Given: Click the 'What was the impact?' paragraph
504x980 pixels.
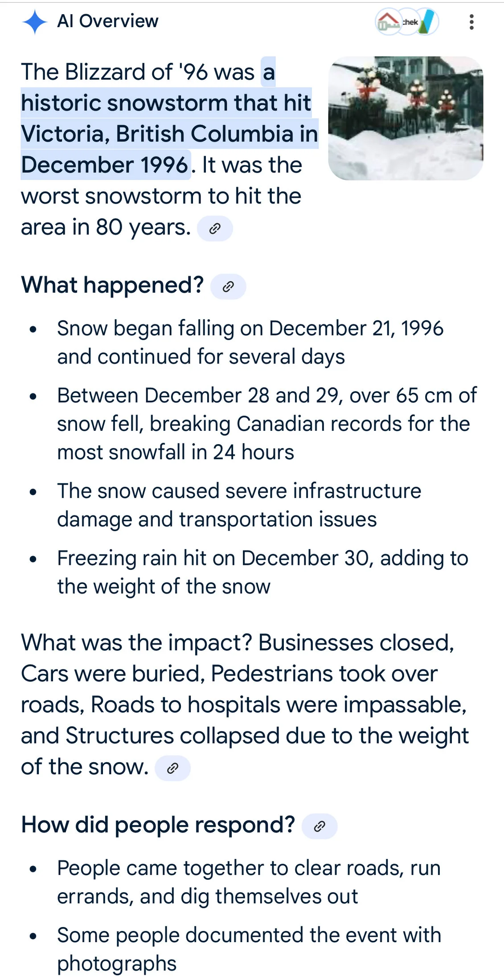Looking at the screenshot, I should point(245,705).
